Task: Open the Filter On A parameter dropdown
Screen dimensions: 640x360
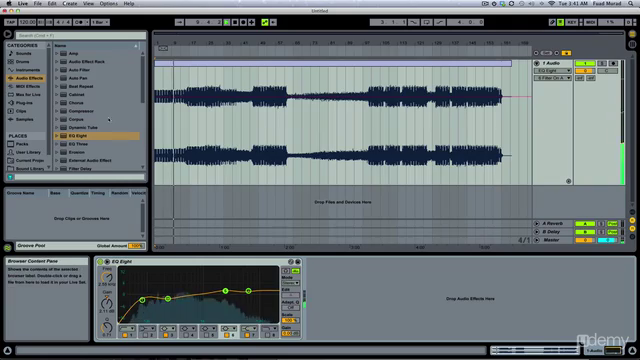Action: pyautogui.click(x=553, y=78)
